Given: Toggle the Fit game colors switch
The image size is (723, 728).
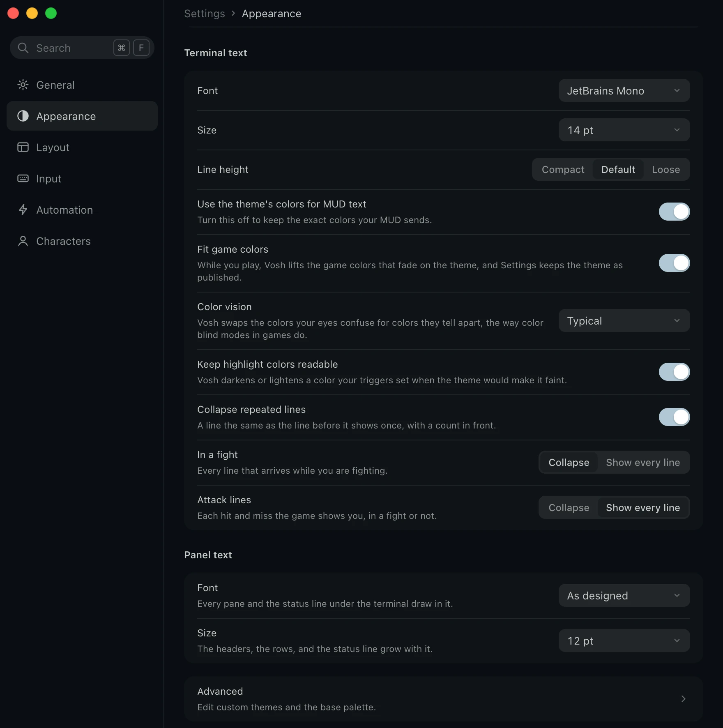Looking at the screenshot, I should point(674,263).
